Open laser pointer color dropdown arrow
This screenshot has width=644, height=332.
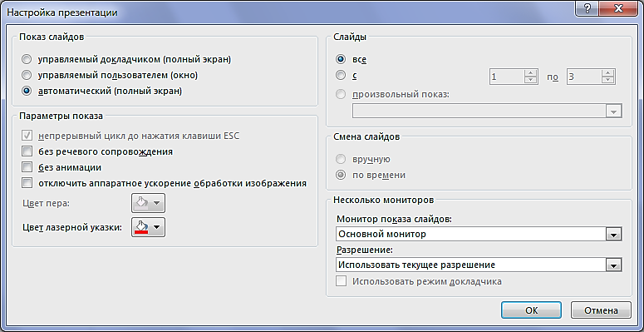156,226
